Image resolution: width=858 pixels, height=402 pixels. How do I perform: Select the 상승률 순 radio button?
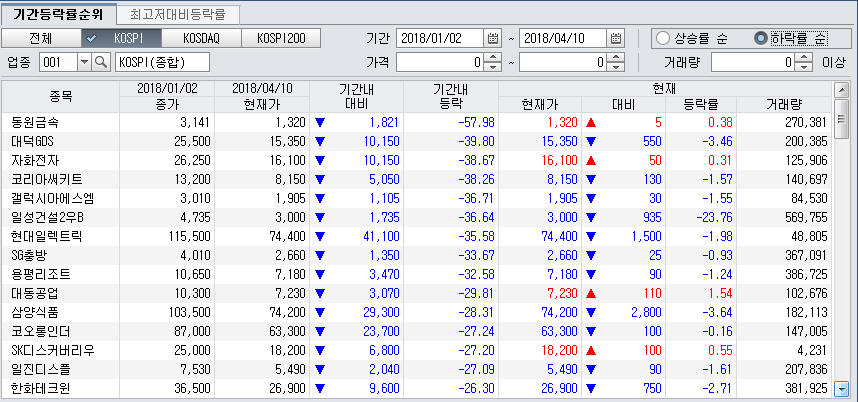click(664, 38)
